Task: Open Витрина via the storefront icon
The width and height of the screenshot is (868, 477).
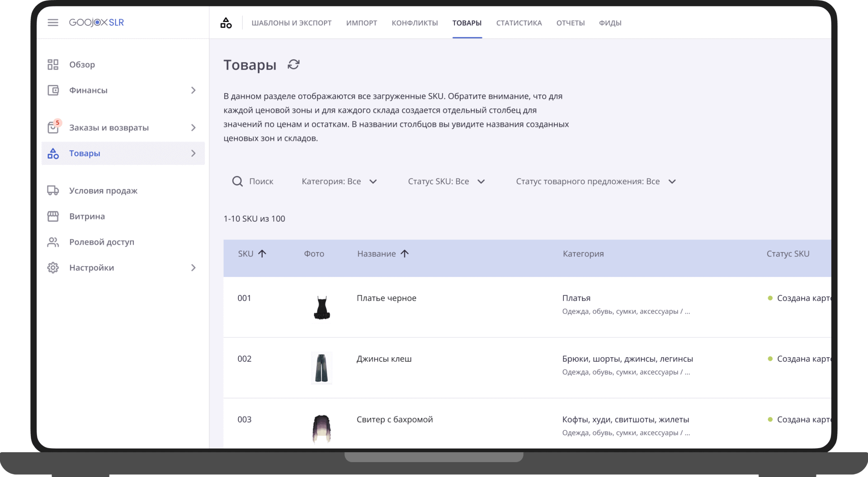Action: (53, 216)
